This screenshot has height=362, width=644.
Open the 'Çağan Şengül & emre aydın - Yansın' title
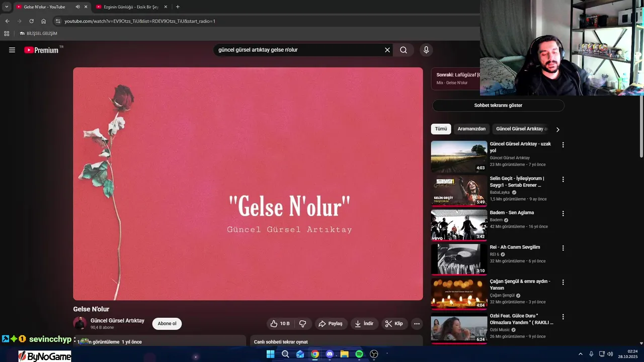click(520, 285)
